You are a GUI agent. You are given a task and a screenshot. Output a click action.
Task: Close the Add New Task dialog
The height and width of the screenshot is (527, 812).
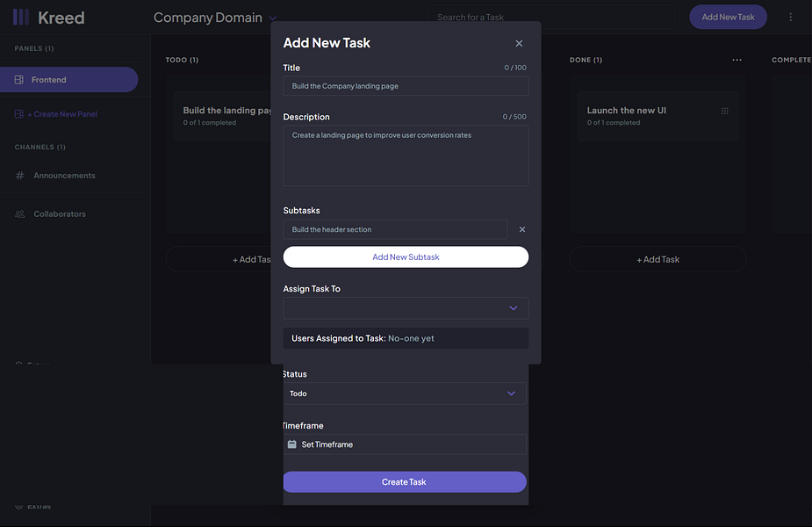click(x=519, y=44)
